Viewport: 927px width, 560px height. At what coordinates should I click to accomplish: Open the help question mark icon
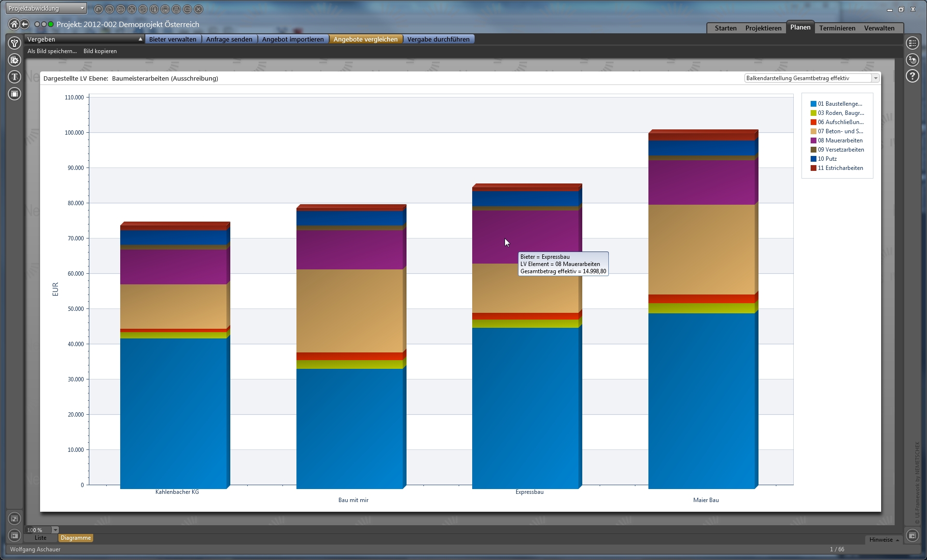[912, 76]
